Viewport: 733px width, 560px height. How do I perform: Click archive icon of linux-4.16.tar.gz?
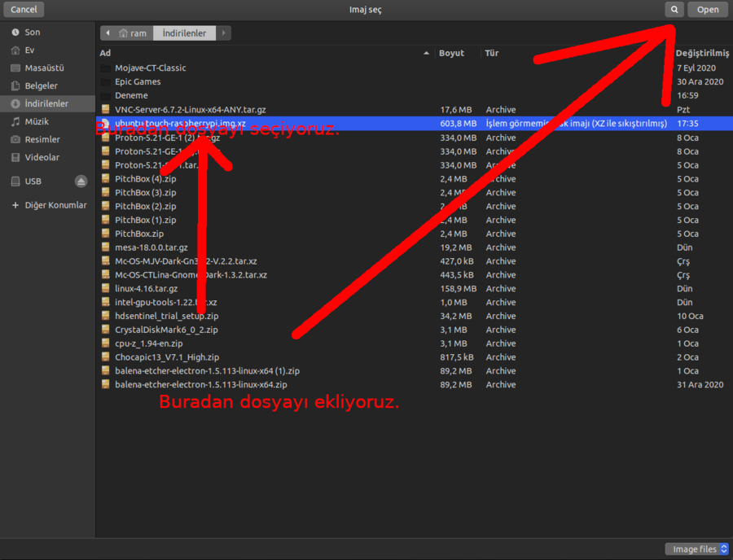[106, 288]
